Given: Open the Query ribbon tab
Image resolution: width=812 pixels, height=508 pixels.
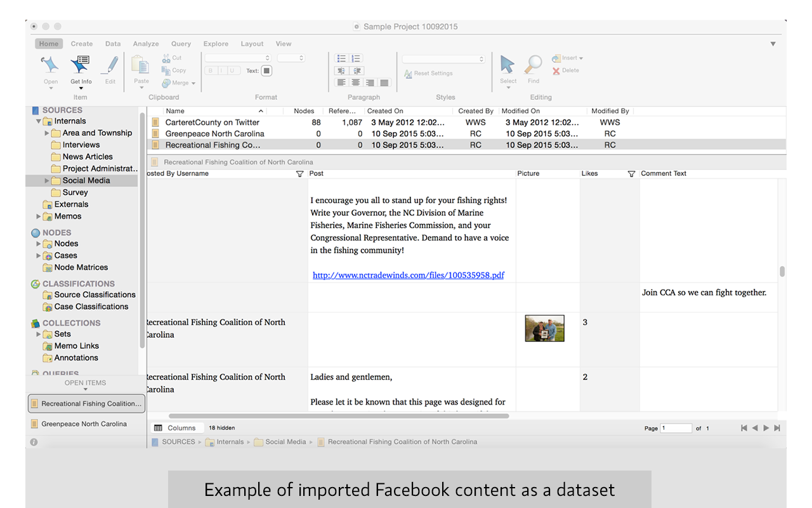Looking at the screenshot, I should [181, 44].
